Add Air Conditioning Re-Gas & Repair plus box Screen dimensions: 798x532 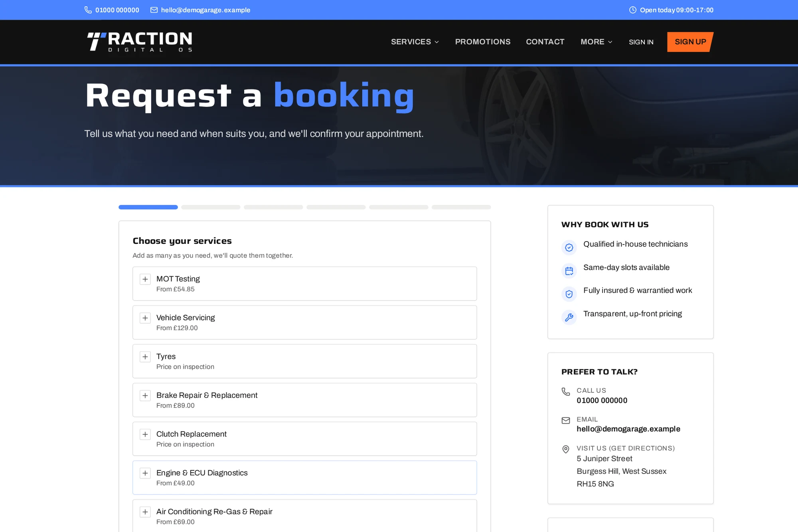[x=145, y=512]
